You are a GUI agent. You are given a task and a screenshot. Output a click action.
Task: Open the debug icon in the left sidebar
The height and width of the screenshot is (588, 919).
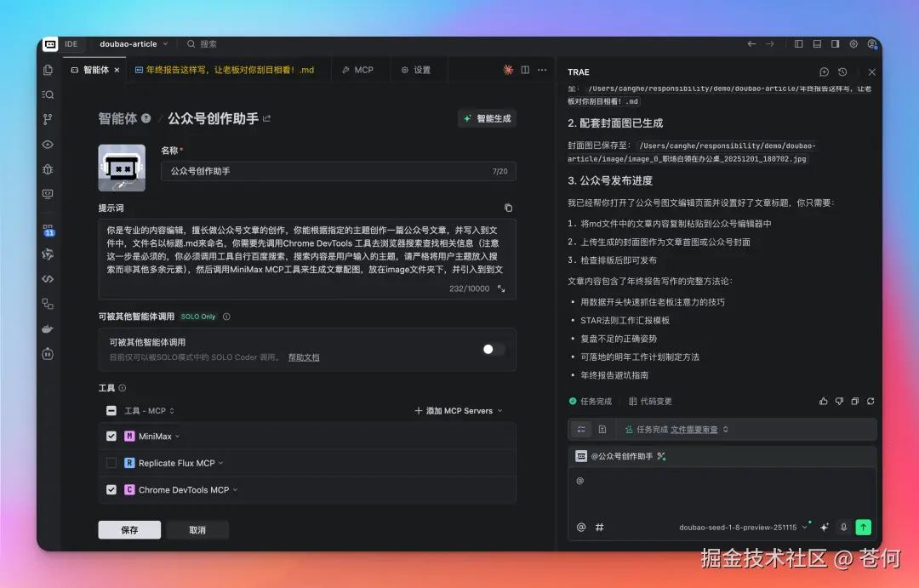pyautogui.click(x=47, y=170)
